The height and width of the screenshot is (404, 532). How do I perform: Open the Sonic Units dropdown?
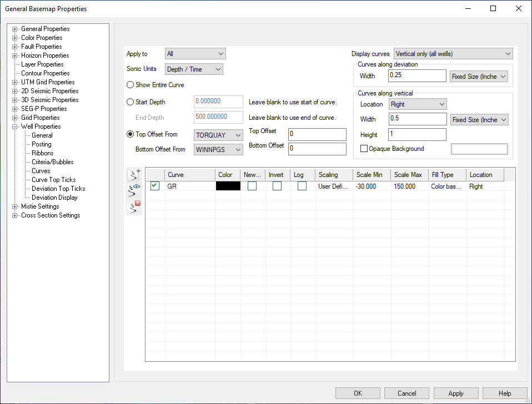coord(194,69)
